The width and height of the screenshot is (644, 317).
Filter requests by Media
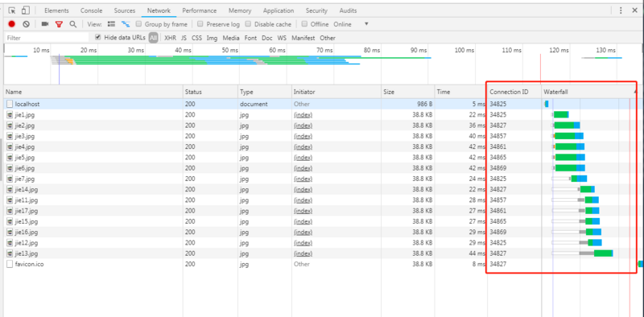click(231, 38)
